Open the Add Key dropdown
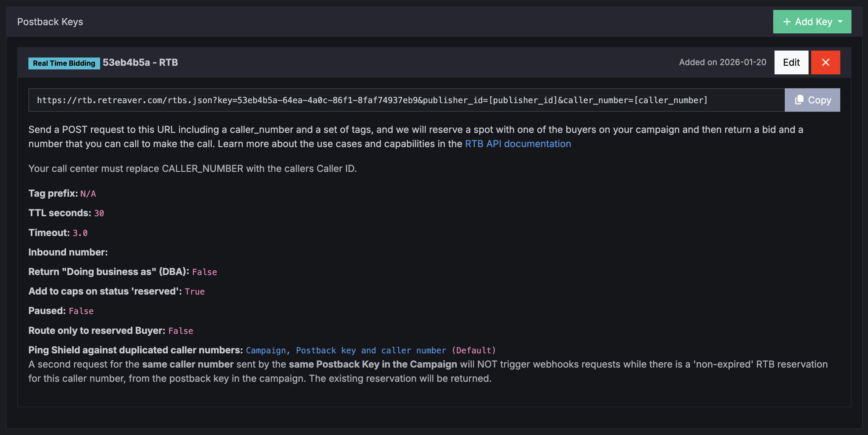 pyautogui.click(x=812, y=21)
